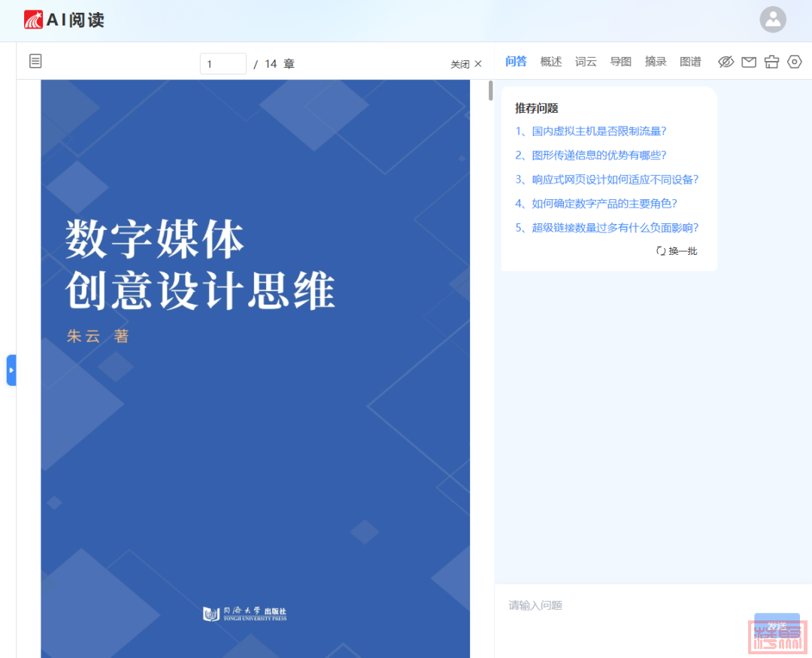This screenshot has width=812, height=658.
Task: Open question on 响应式网页设计 devices
Action: point(607,179)
